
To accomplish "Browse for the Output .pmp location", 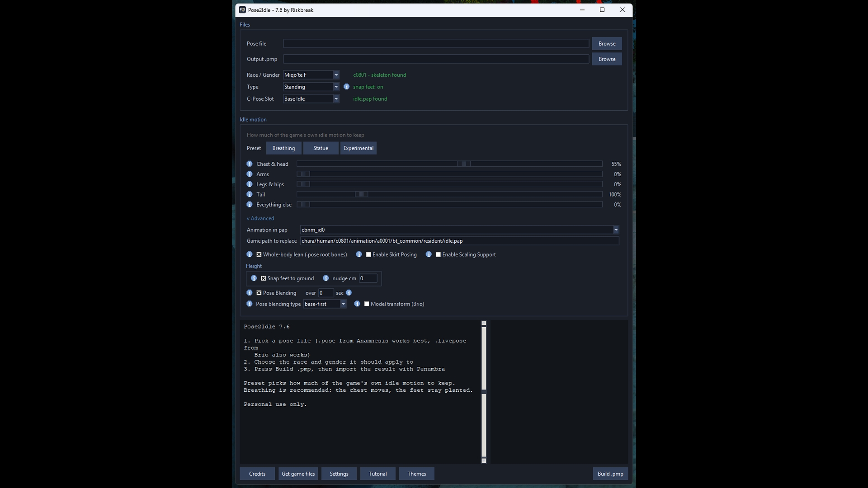I will pos(607,59).
